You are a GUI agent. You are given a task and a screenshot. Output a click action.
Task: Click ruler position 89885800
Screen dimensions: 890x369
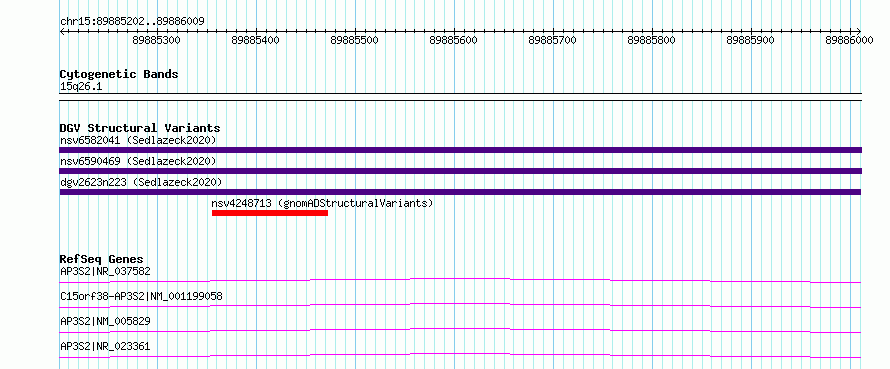pos(652,40)
